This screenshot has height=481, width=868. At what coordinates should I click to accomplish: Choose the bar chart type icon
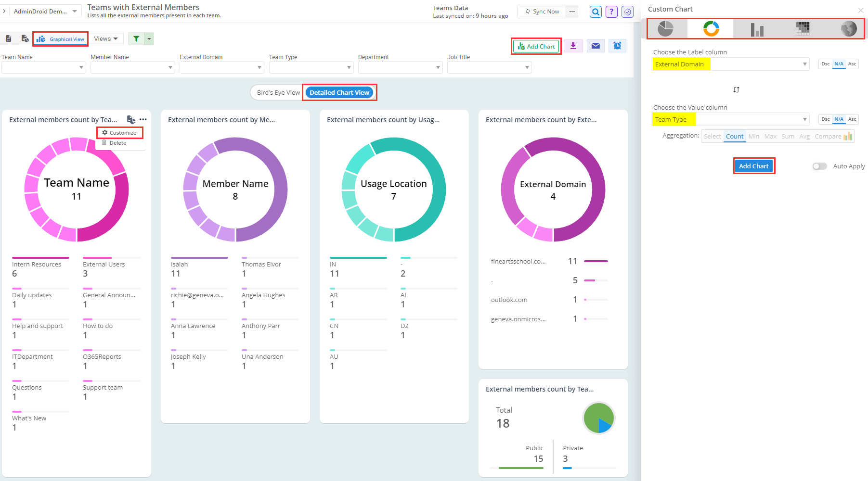coord(757,29)
